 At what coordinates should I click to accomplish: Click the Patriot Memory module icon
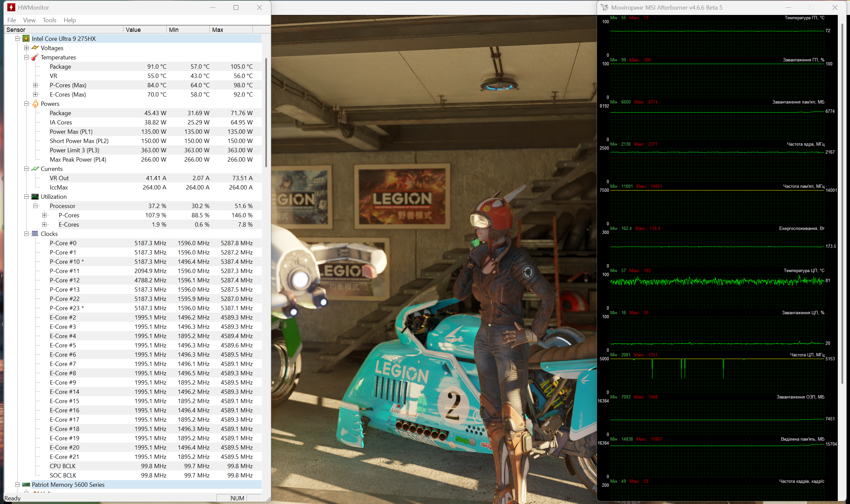point(26,485)
